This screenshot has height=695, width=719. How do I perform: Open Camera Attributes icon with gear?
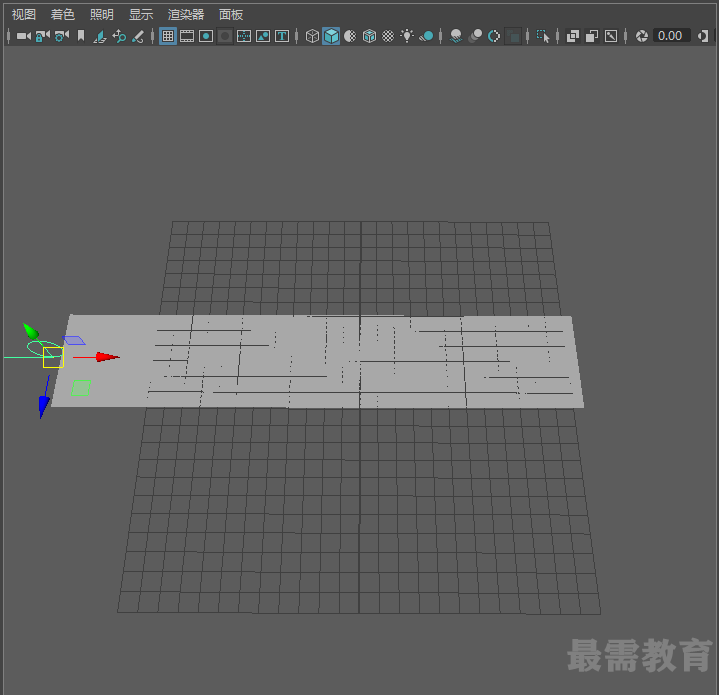(62, 36)
